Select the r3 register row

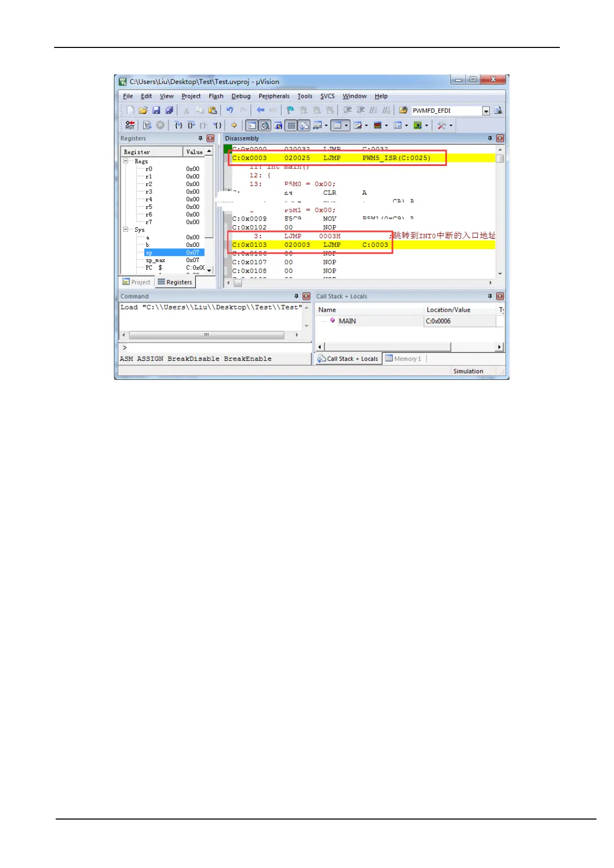pyautogui.click(x=174, y=192)
